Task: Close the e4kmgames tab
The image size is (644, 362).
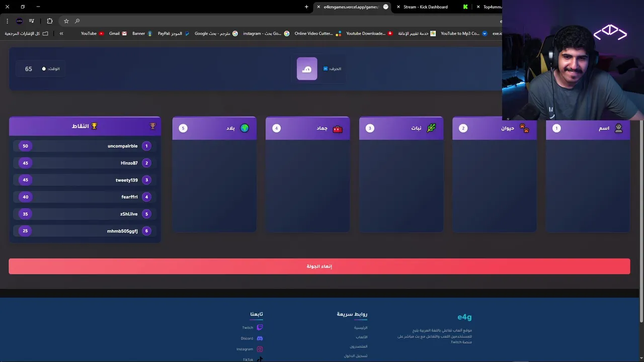Action: pos(318,7)
